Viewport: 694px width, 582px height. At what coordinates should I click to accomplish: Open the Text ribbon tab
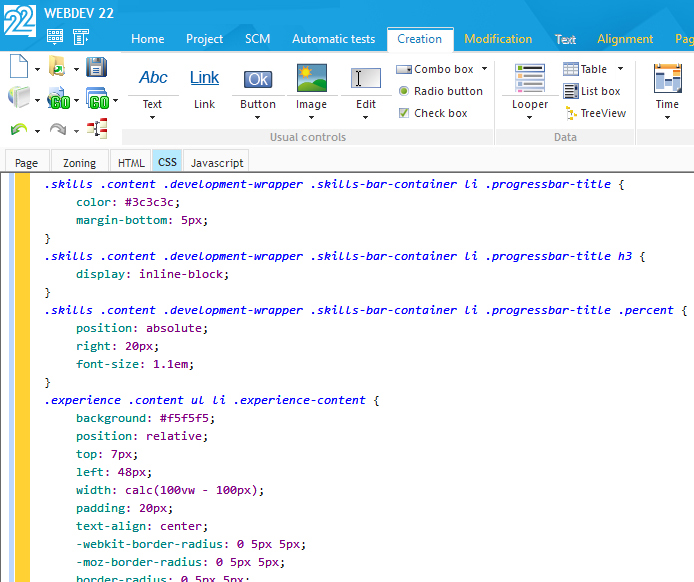pos(565,39)
